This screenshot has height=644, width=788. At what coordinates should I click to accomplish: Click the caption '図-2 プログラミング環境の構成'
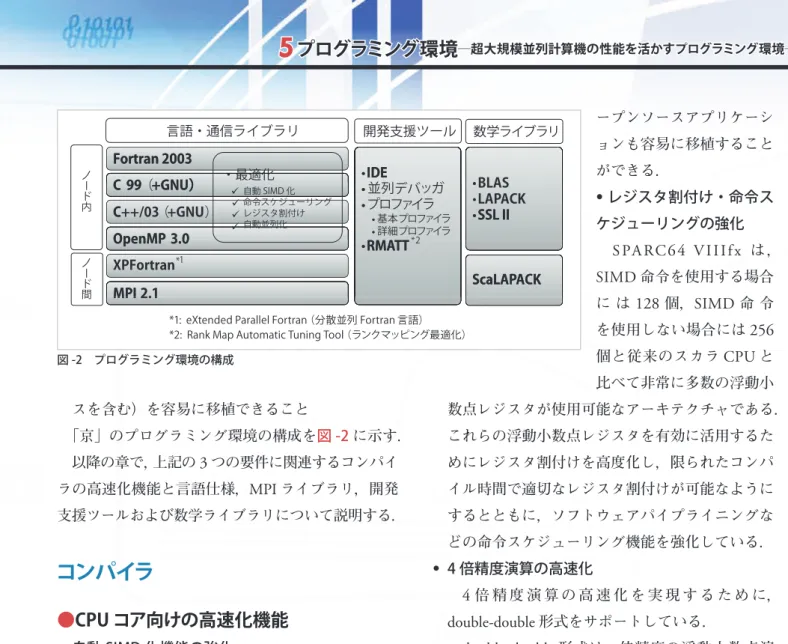click(145, 360)
